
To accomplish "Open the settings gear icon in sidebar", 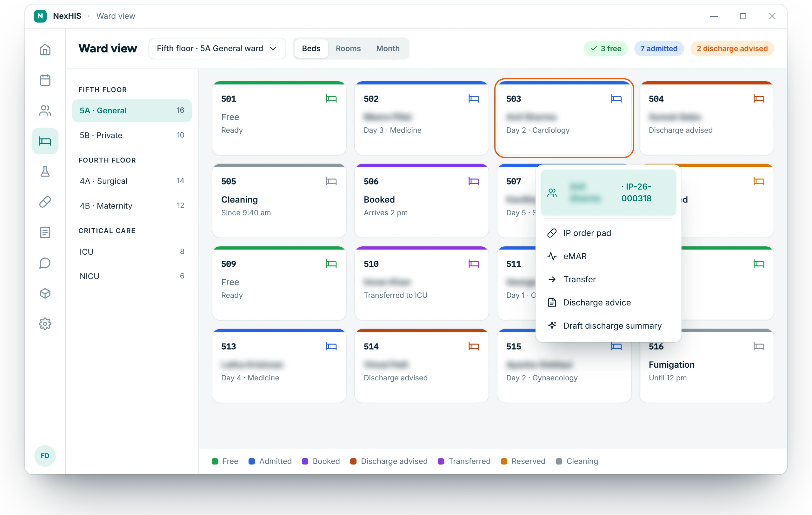I will [45, 324].
